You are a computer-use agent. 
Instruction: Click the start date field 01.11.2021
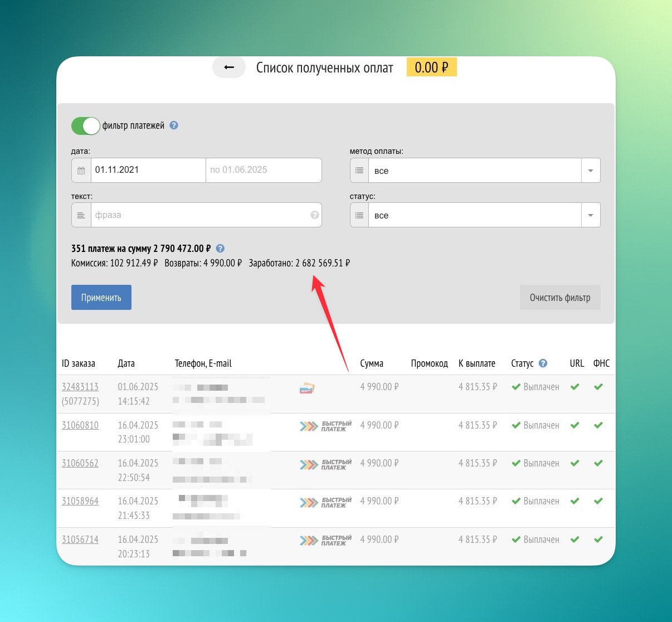[148, 170]
